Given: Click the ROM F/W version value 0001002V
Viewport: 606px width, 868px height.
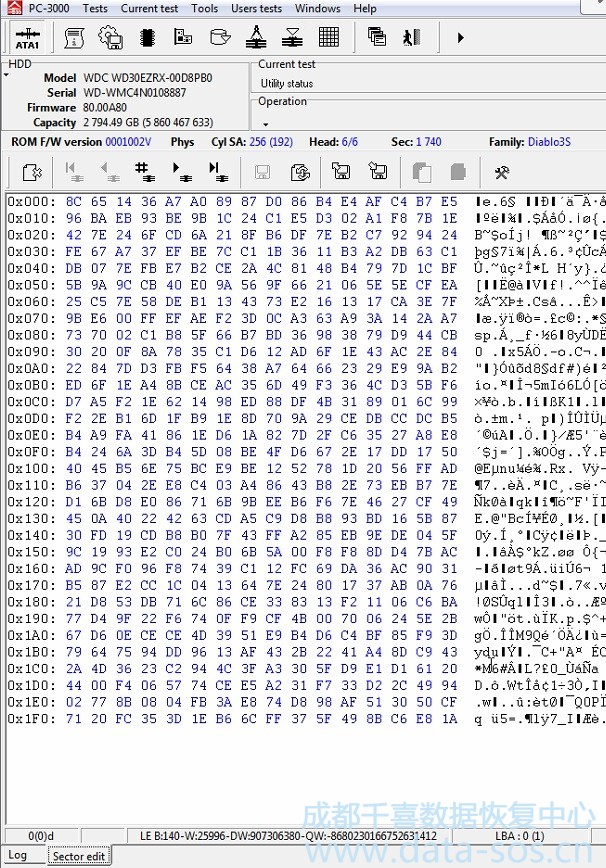Looking at the screenshot, I should point(128,142).
